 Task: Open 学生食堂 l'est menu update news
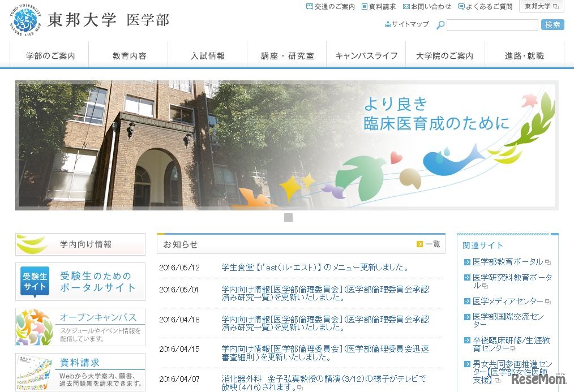315,268
